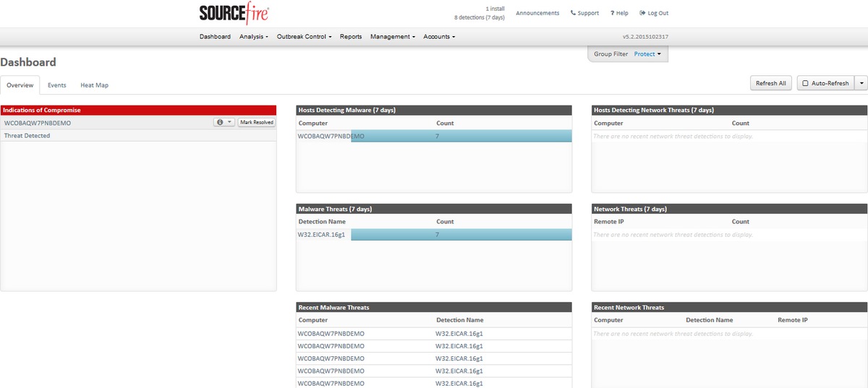Click WCOBAQW7PNBDEMO in Hosts Detecting Malware
Image resolution: width=868 pixels, height=388 pixels.
(331, 136)
